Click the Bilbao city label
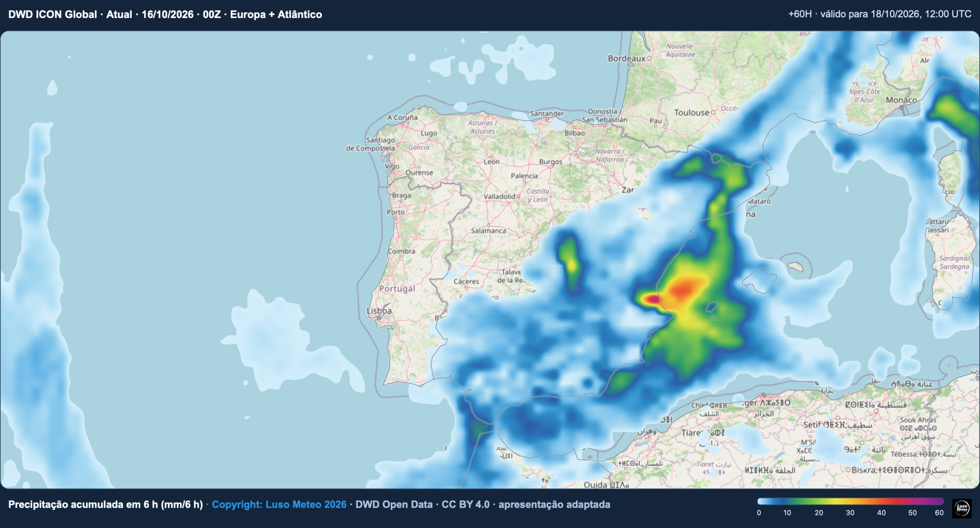 575,133
